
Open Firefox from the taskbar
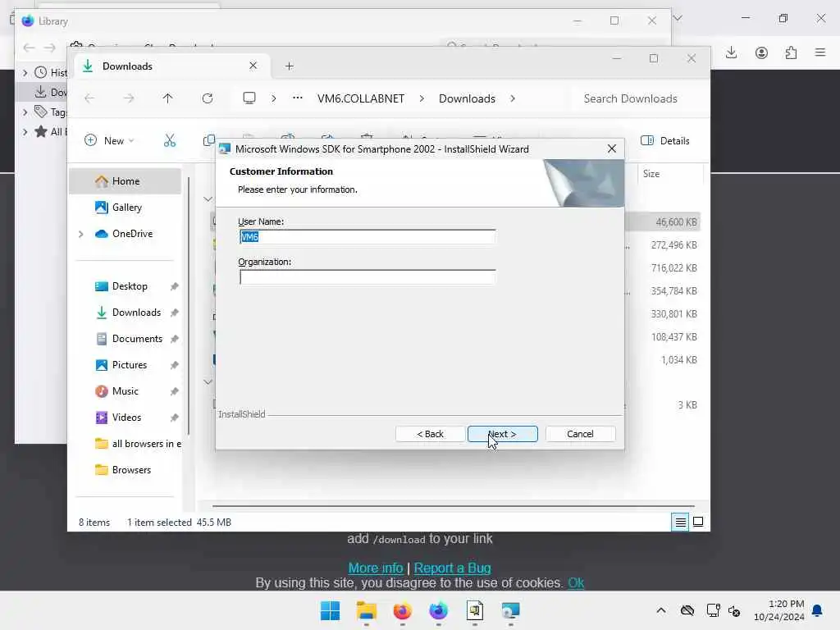(402, 610)
